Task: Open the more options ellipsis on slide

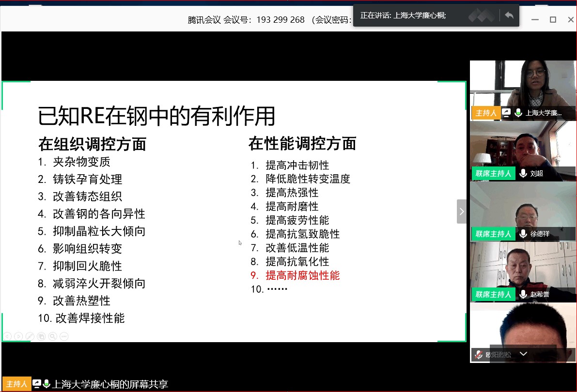Action: [x=64, y=336]
